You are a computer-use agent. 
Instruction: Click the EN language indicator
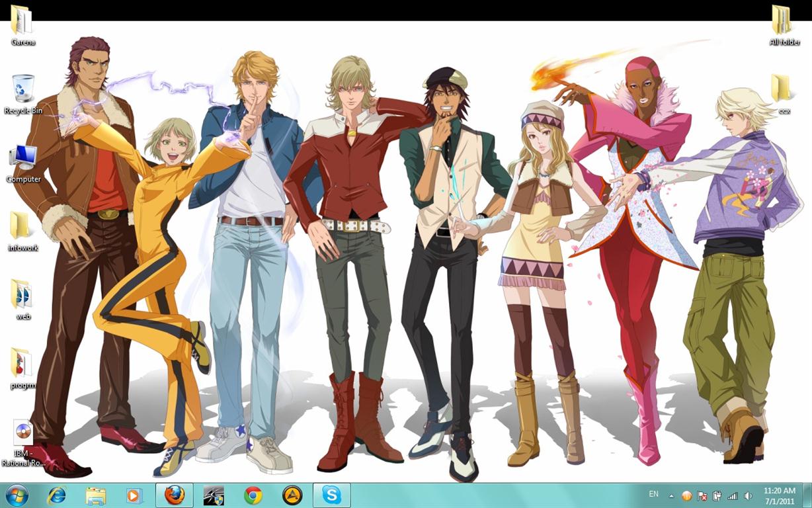click(653, 494)
